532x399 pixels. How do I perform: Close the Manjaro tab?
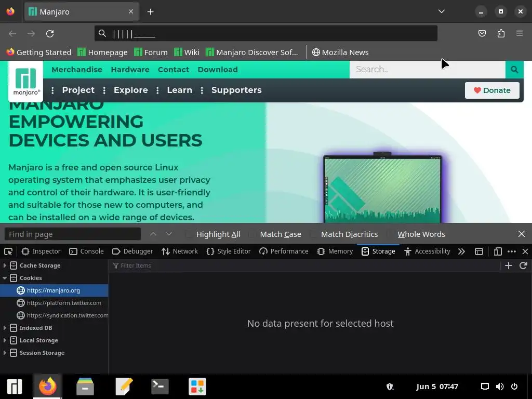pos(131,11)
